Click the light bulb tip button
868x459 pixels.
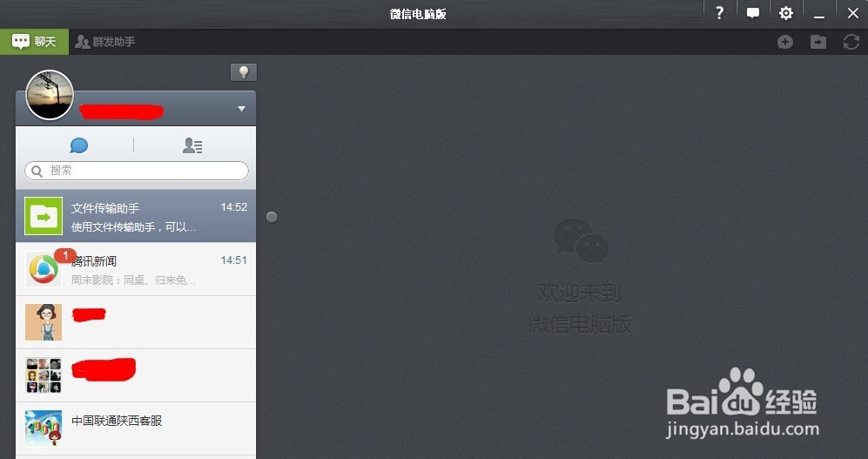click(x=244, y=72)
